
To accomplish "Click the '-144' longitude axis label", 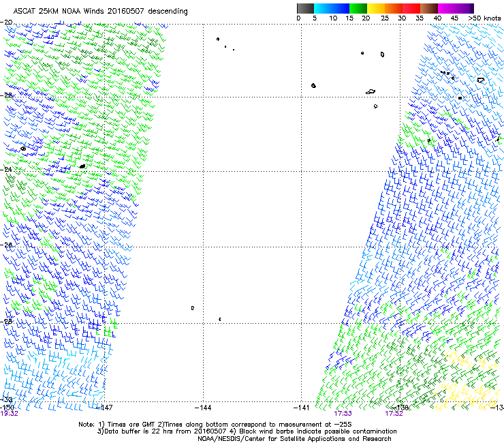I will pyautogui.click(x=203, y=408).
